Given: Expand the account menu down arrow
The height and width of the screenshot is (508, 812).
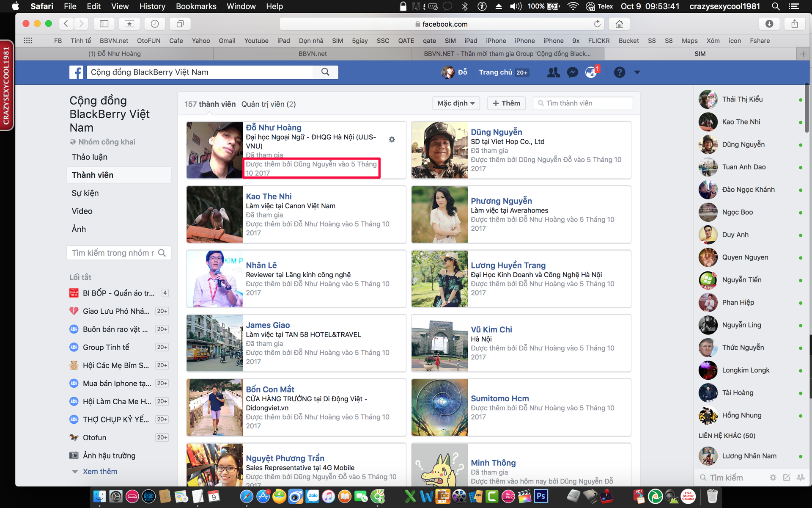Looking at the screenshot, I should click(x=637, y=72).
